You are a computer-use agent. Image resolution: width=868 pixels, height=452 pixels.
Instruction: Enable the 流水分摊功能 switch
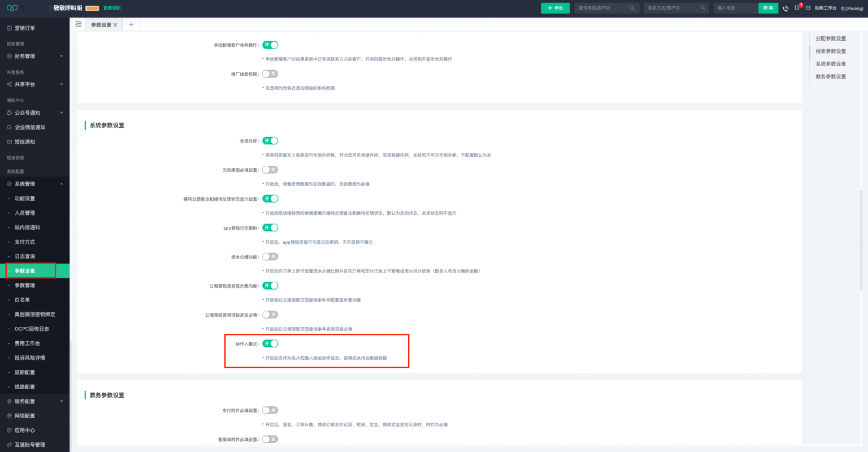[x=270, y=256]
